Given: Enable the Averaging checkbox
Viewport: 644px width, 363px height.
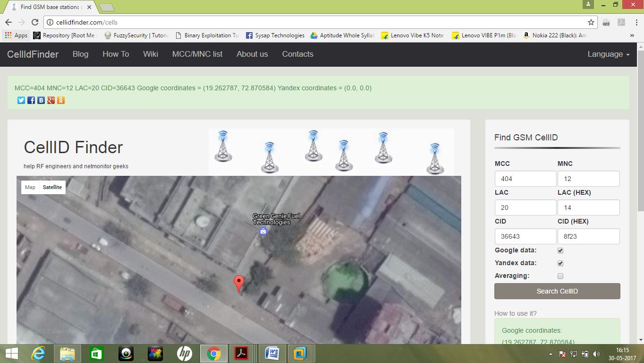Looking at the screenshot, I should coord(560,276).
